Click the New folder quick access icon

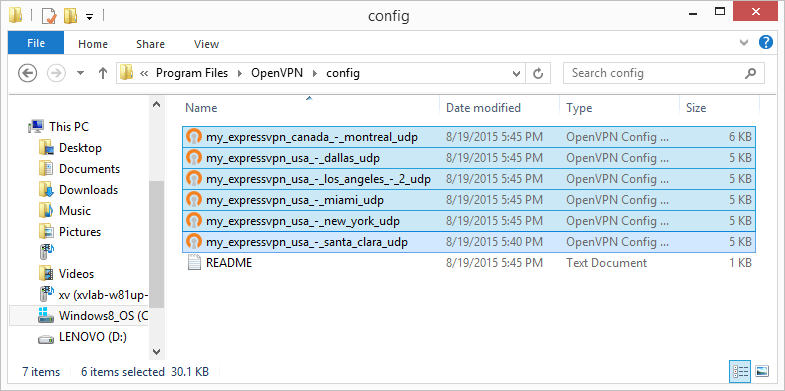click(x=70, y=16)
